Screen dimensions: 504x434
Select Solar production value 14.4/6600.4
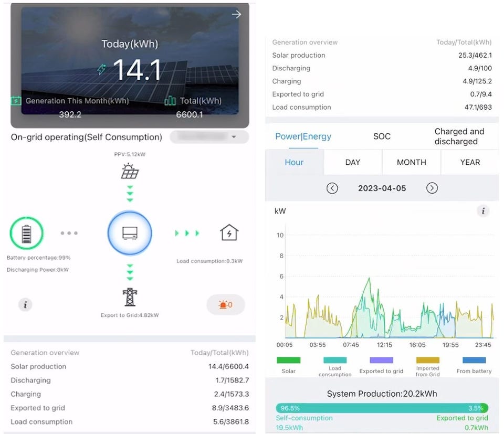(x=228, y=366)
